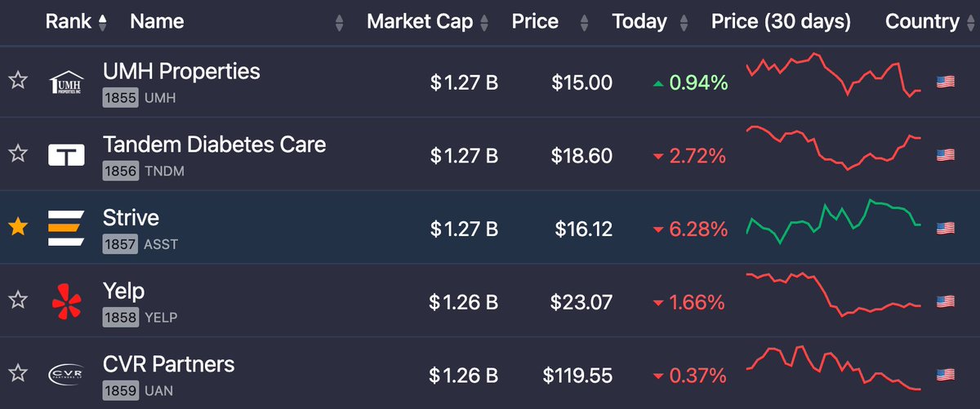Click the Tandem Diabetes Care logo icon
Viewport: 980px width, 409px height.
click(67, 155)
